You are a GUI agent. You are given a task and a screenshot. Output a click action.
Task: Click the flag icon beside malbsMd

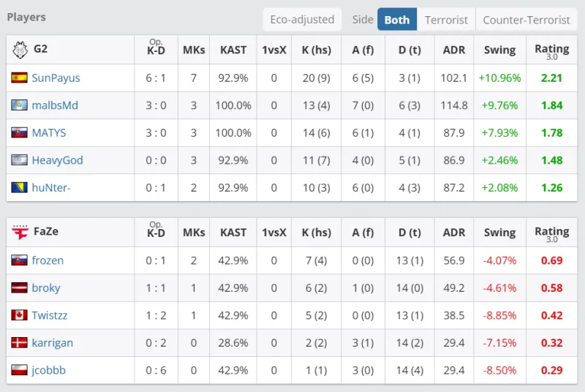pos(19,105)
